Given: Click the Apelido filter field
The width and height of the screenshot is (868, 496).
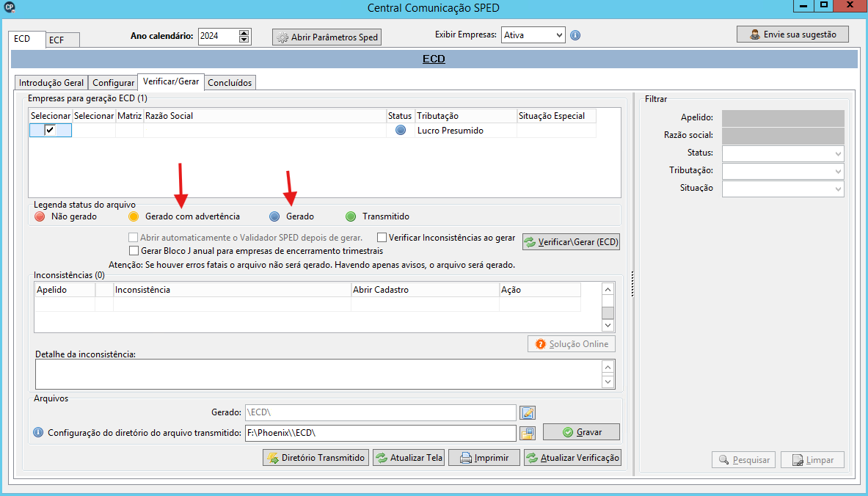Looking at the screenshot, I should coord(783,118).
